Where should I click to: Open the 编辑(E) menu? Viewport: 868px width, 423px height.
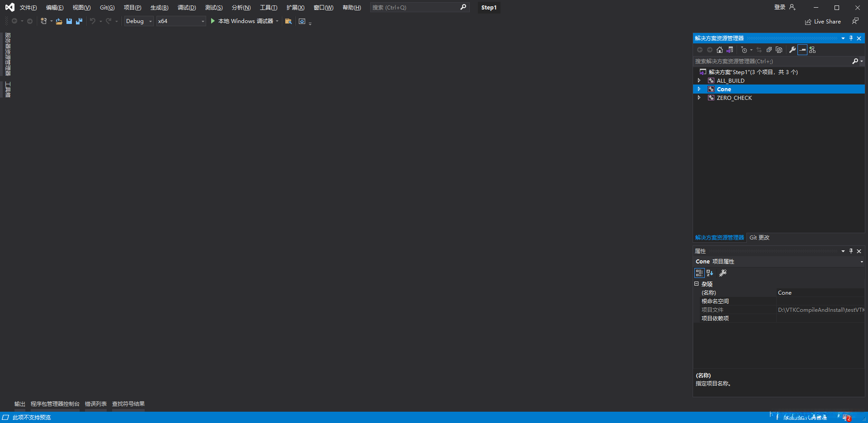point(55,8)
